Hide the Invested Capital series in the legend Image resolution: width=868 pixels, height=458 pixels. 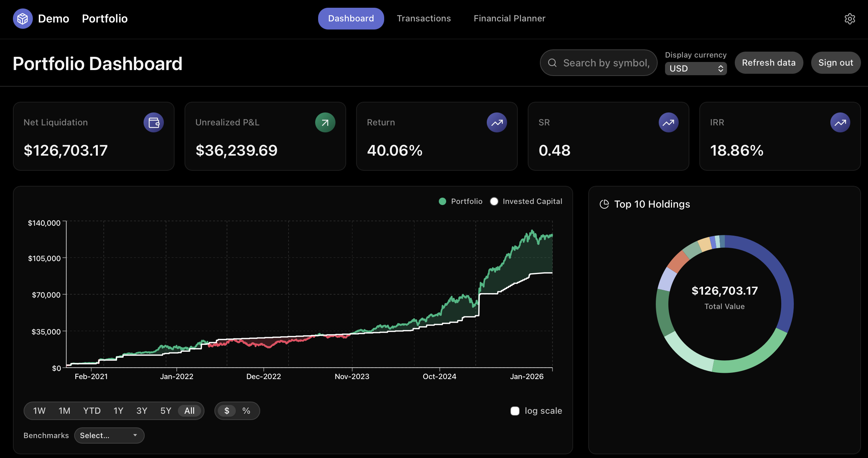point(526,201)
